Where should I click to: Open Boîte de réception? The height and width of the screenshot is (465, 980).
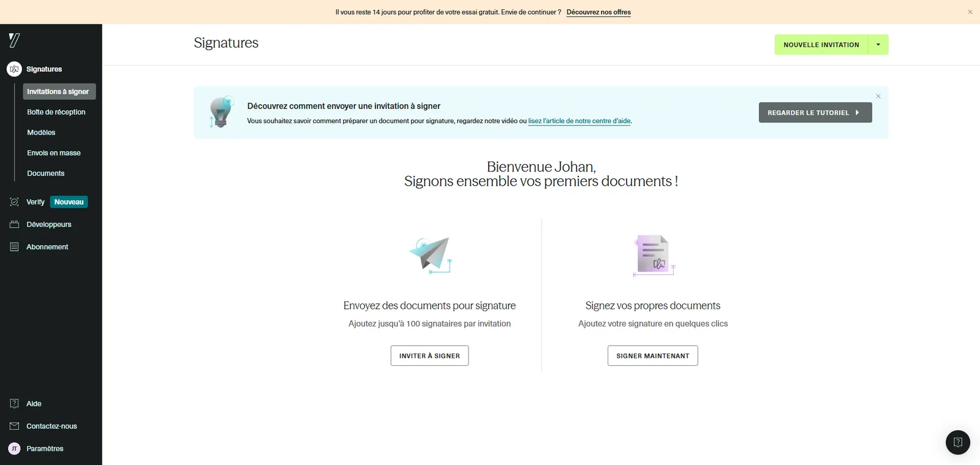(56, 112)
